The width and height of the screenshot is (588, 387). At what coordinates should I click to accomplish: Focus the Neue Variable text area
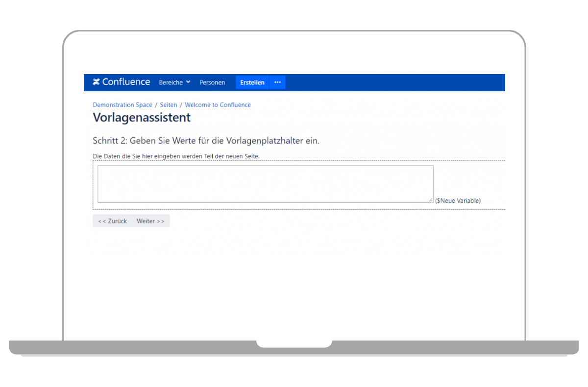[x=265, y=184]
